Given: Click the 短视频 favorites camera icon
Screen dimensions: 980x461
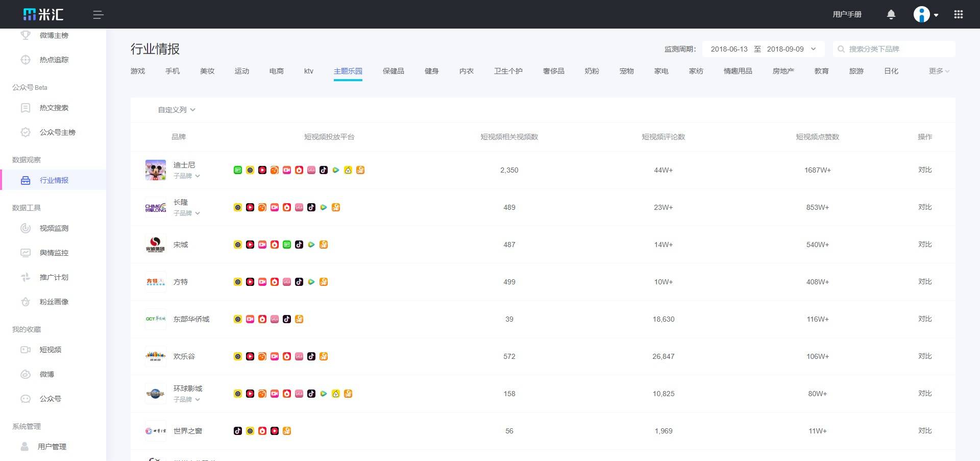Looking at the screenshot, I should [x=26, y=350].
